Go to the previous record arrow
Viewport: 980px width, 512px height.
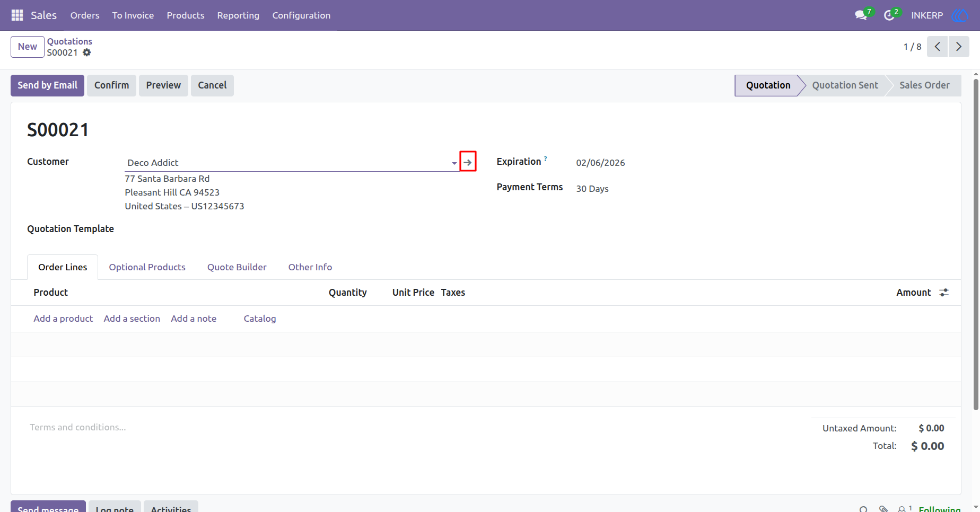click(937, 47)
